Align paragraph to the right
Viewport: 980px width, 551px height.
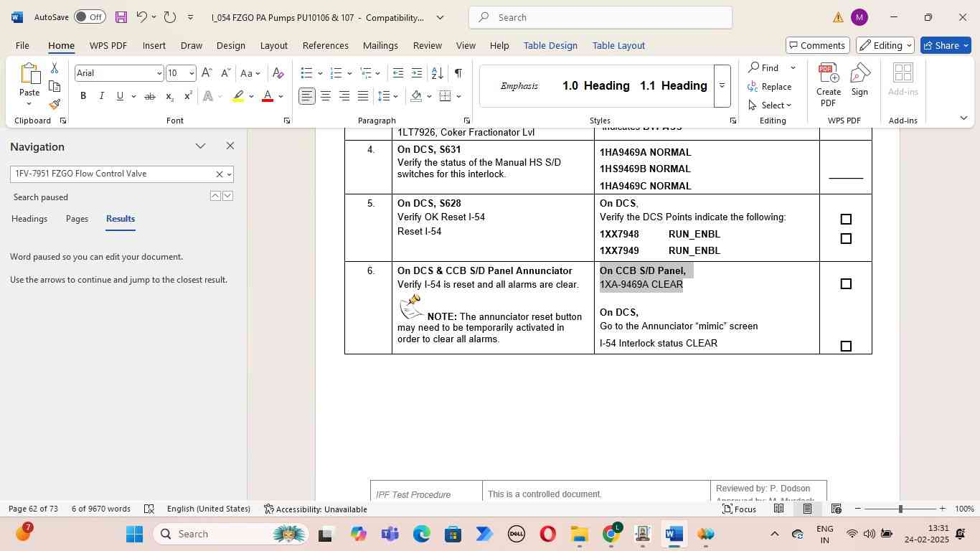pos(344,96)
